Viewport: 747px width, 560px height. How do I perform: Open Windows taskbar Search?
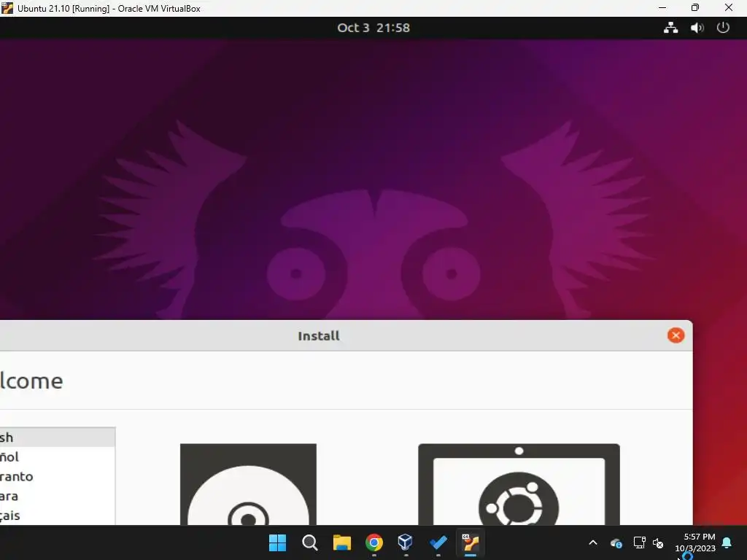309,542
